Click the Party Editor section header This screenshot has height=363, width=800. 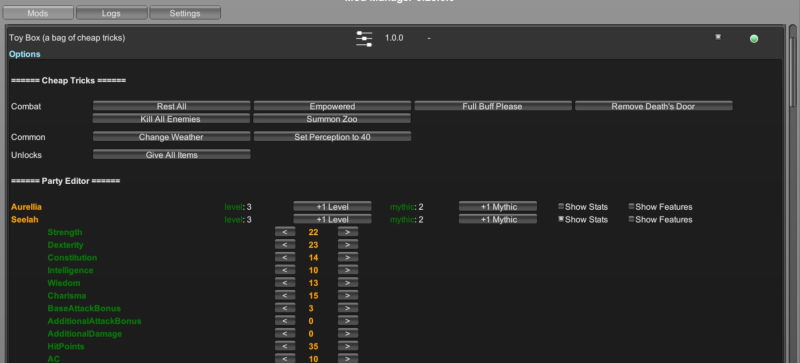[65, 181]
